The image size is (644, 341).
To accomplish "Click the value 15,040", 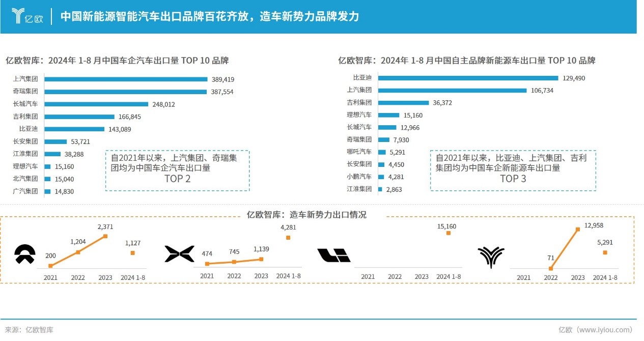I will coord(64,179).
